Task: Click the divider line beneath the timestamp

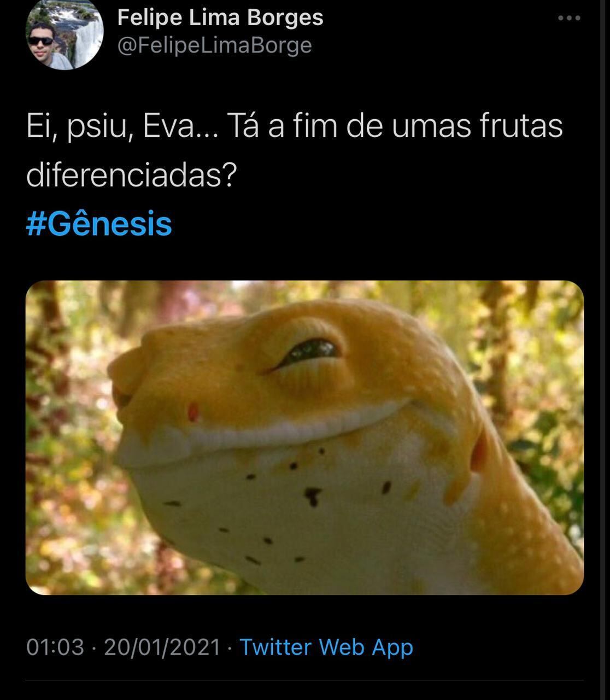Action: point(304,680)
